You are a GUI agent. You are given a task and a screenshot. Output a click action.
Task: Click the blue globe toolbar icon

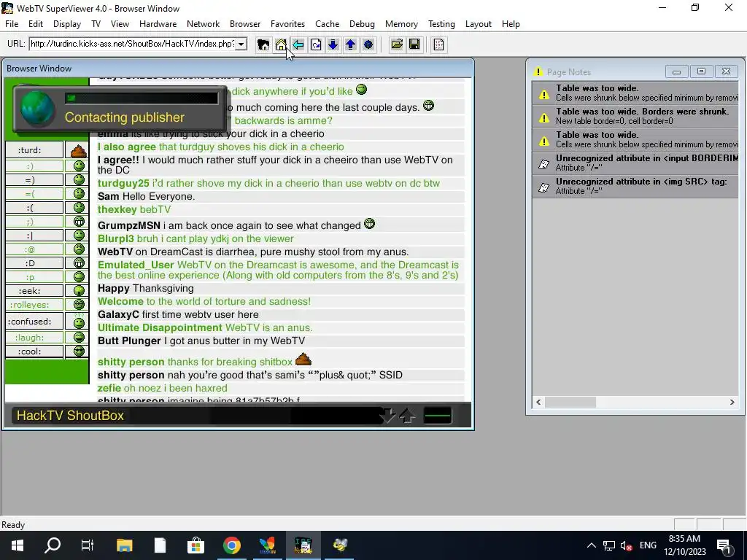point(368,44)
